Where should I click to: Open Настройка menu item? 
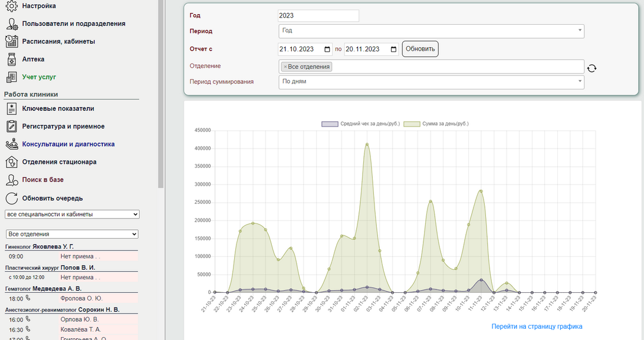[x=39, y=6]
